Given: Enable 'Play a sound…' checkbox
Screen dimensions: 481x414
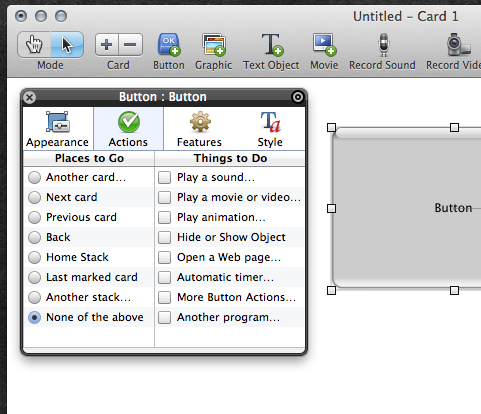Looking at the screenshot, I should [164, 177].
